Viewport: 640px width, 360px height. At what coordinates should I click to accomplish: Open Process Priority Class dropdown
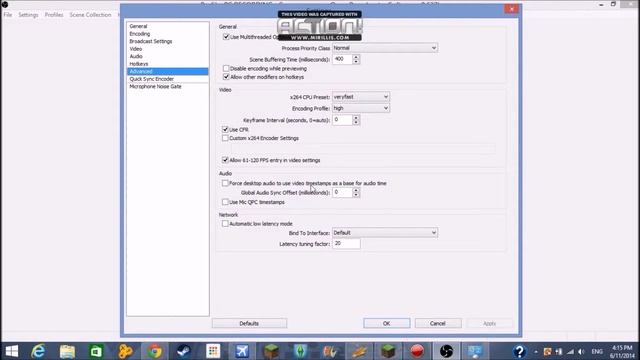click(x=385, y=48)
